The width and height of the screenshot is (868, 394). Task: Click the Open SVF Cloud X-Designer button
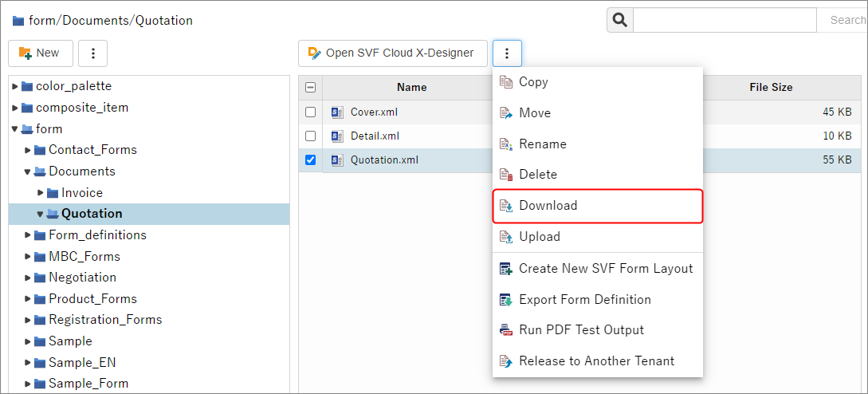click(x=391, y=53)
